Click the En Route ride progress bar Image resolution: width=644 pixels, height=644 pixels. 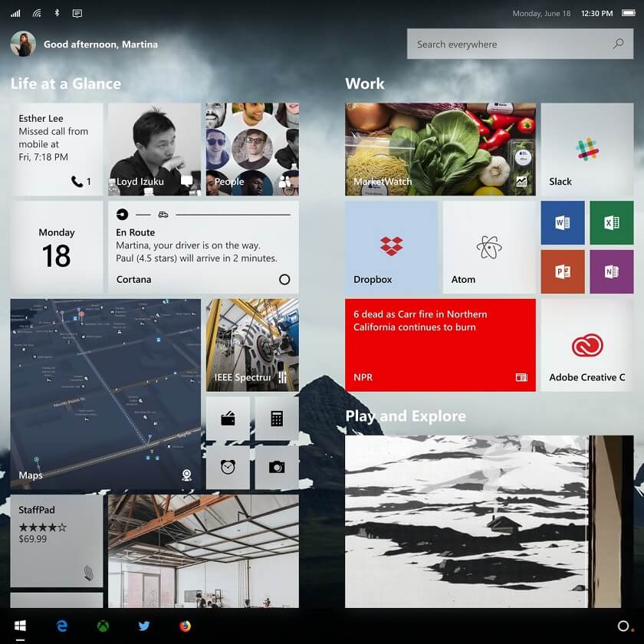203,215
